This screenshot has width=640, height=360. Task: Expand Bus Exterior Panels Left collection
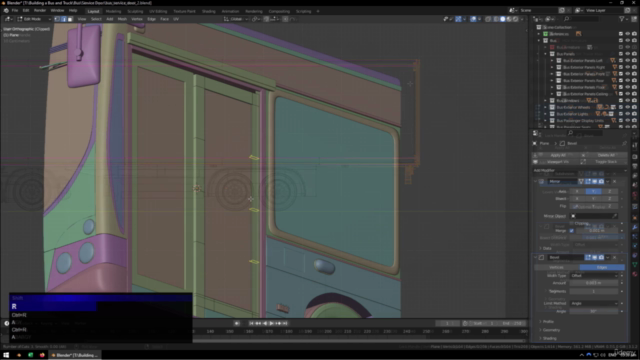(x=552, y=60)
